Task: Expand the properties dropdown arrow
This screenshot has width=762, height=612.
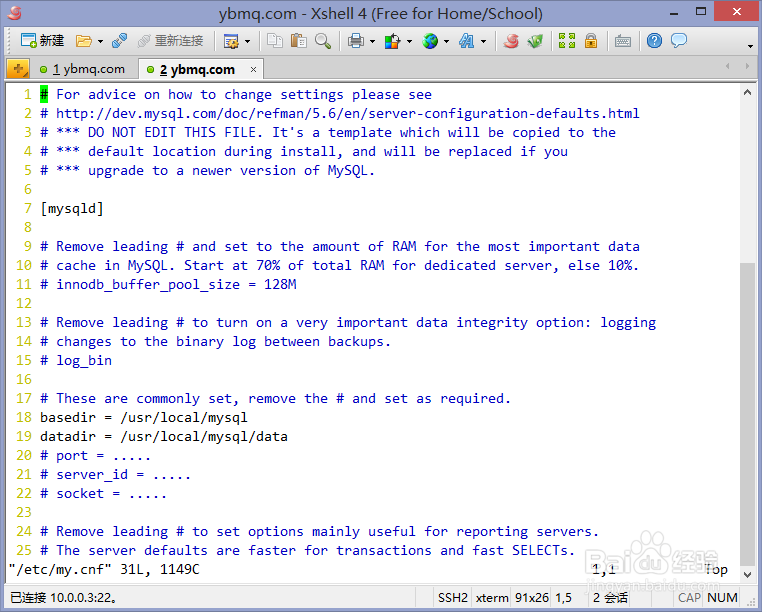Action: pyautogui.click(x=247, y=41)
